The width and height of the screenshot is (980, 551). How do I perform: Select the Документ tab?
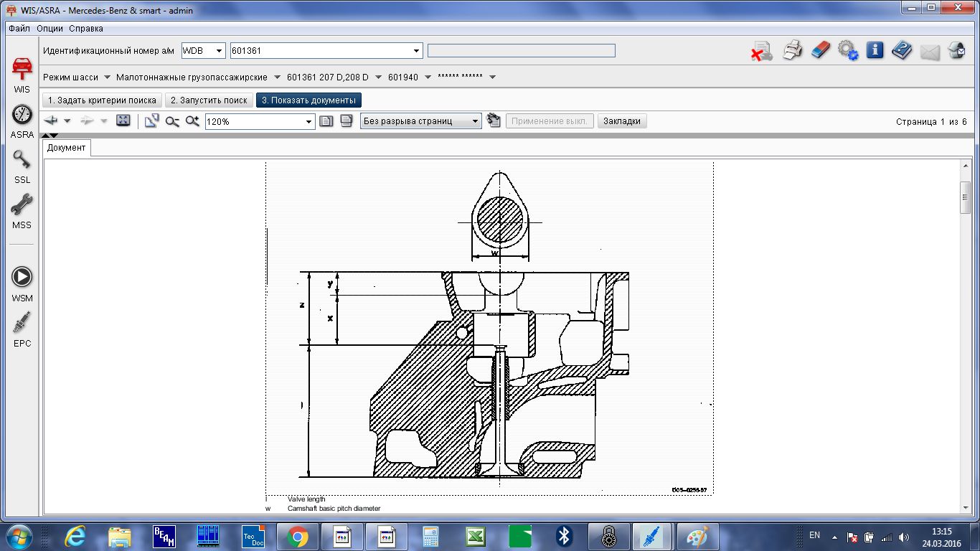[67, 147]
